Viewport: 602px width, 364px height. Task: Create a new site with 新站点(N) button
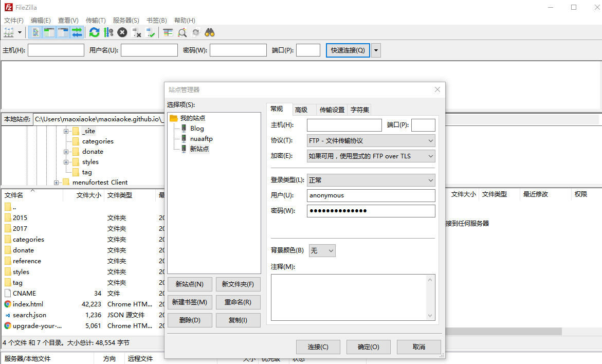pyautogui.click(x=189, y=284)
